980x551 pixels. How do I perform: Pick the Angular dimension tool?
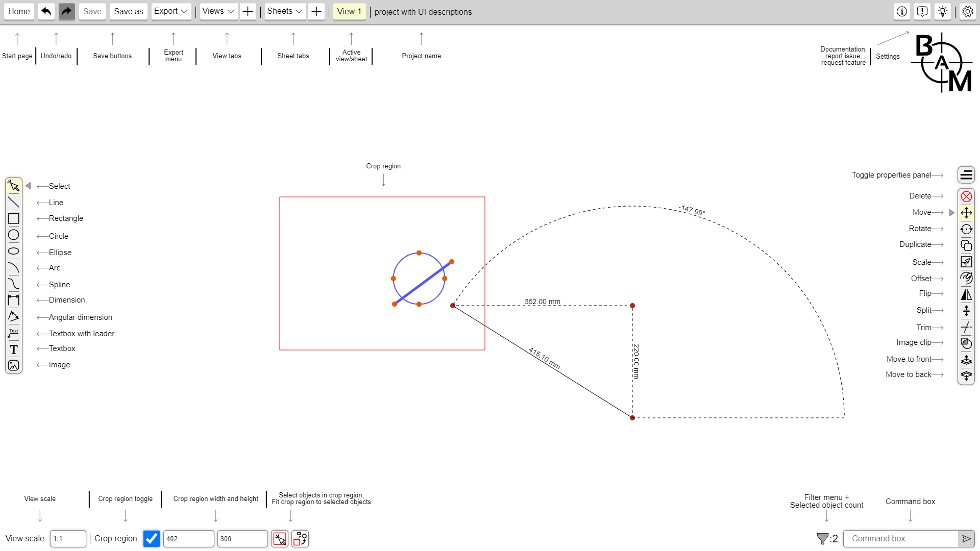14,316
